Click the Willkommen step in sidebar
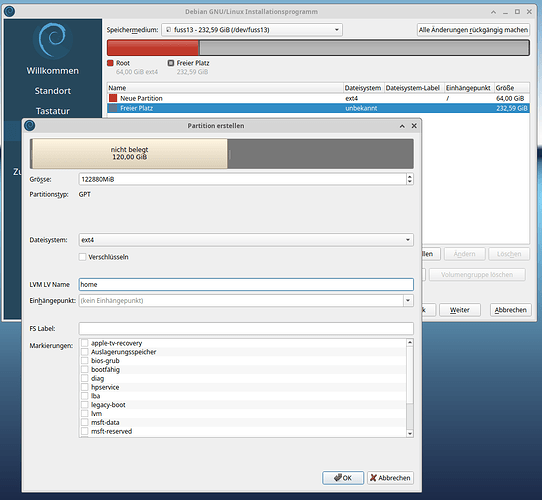Image resolution: width=542 pixels, height=500 pixels. 53,71
